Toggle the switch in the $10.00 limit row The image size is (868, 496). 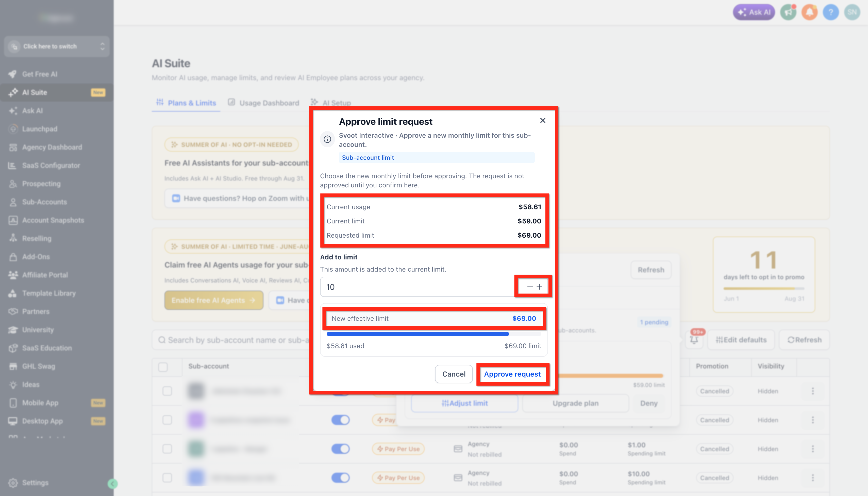[x=340, y=477]
